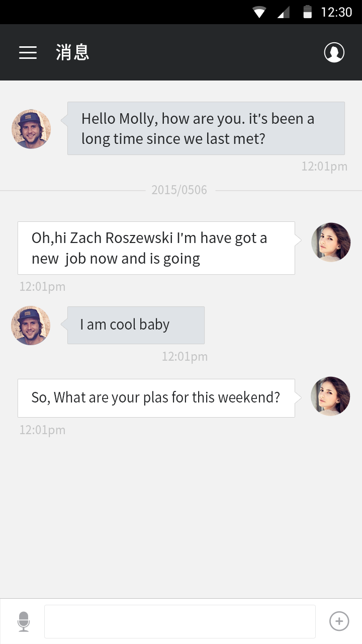
Task: Tap the "I am cool baby" bubble
Action: click(x=136, y=325)
